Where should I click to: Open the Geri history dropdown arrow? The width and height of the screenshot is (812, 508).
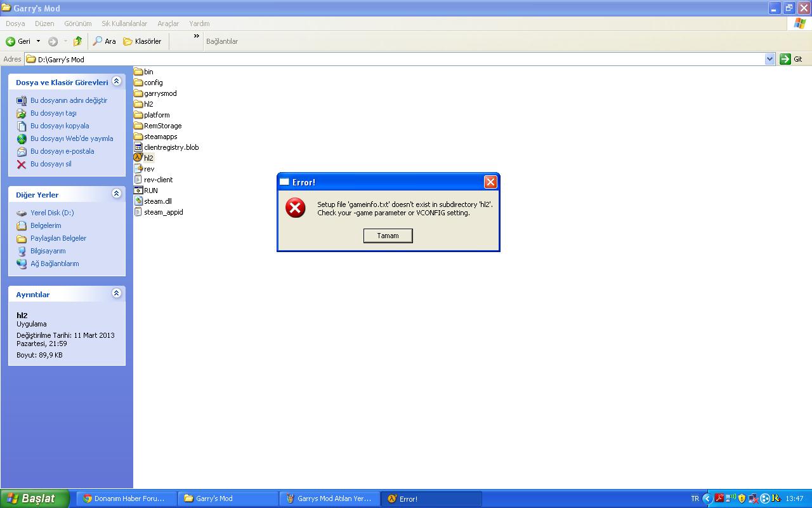click(38, 41)
